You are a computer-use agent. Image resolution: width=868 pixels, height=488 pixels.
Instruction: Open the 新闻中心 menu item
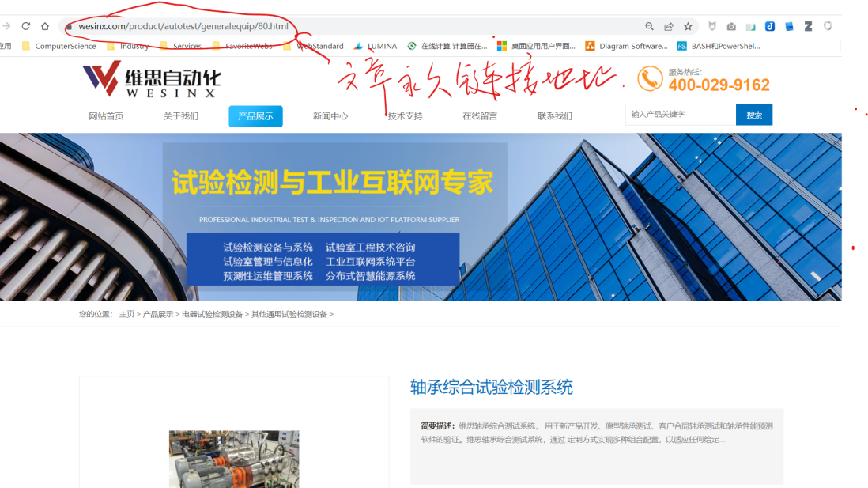click(x=330, y=115)
